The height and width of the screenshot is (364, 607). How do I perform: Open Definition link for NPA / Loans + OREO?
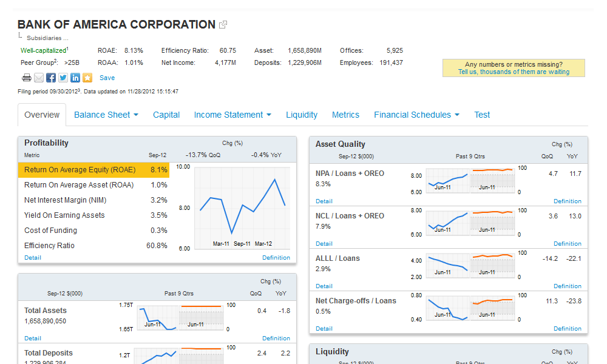click(567, 201)
